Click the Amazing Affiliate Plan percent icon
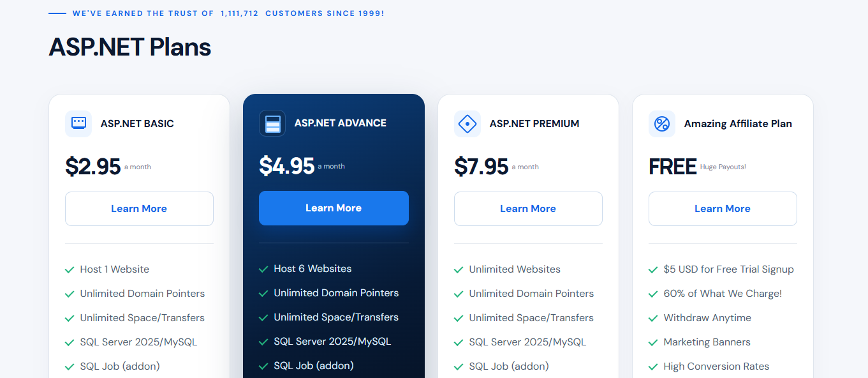The image size is (868, 378). pyautogui.click(x=662, y=124)
